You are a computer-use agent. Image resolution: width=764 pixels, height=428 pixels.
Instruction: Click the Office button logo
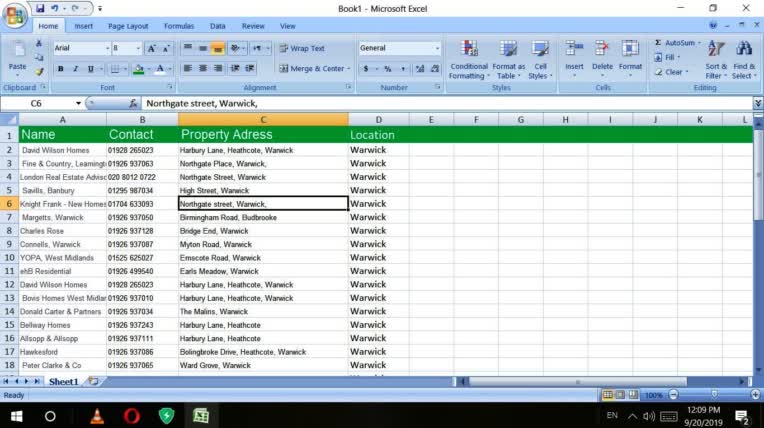[14, 15]
